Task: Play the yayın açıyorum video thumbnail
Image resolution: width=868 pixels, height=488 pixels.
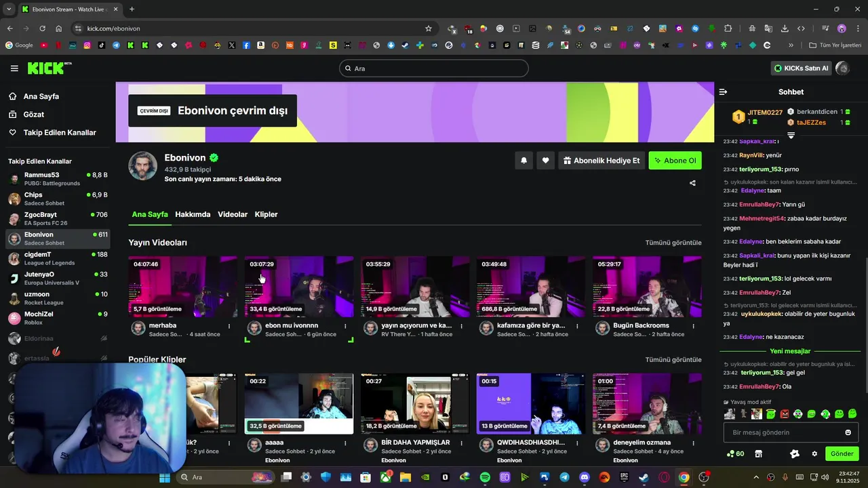Action: 415,287
